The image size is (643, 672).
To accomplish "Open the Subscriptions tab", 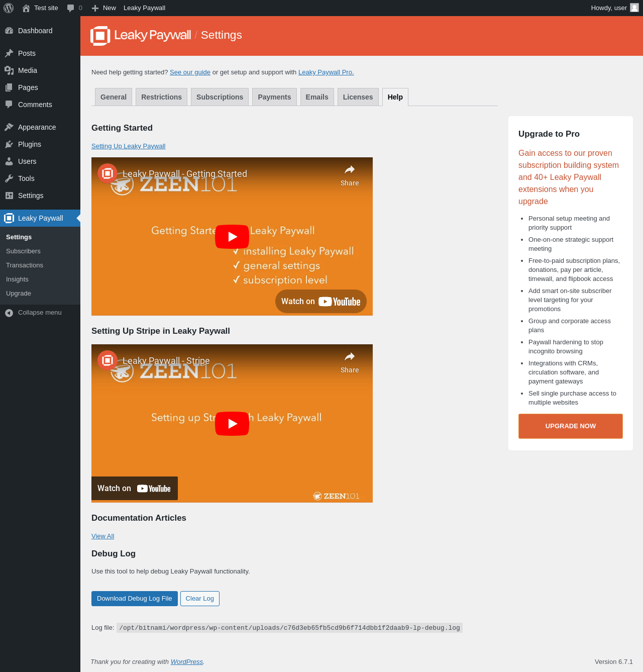I will click(220, 97).
